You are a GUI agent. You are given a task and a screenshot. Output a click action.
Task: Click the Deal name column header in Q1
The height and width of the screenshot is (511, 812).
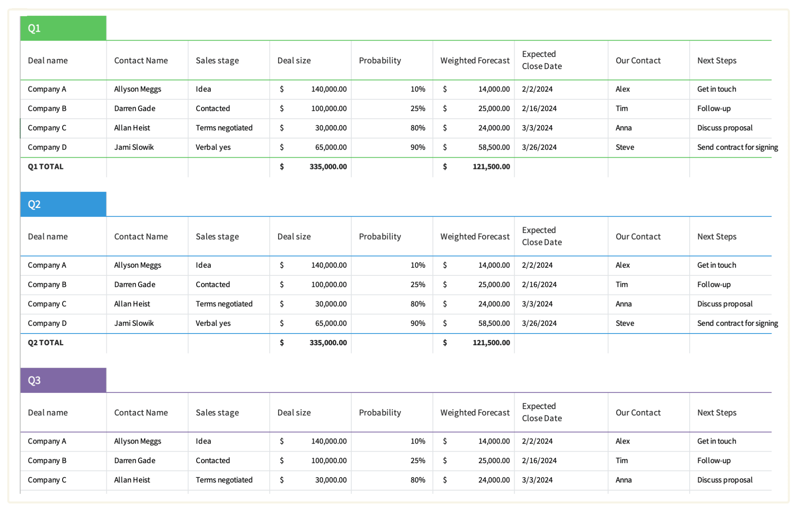pyautogui.click(x=48, y=60)
